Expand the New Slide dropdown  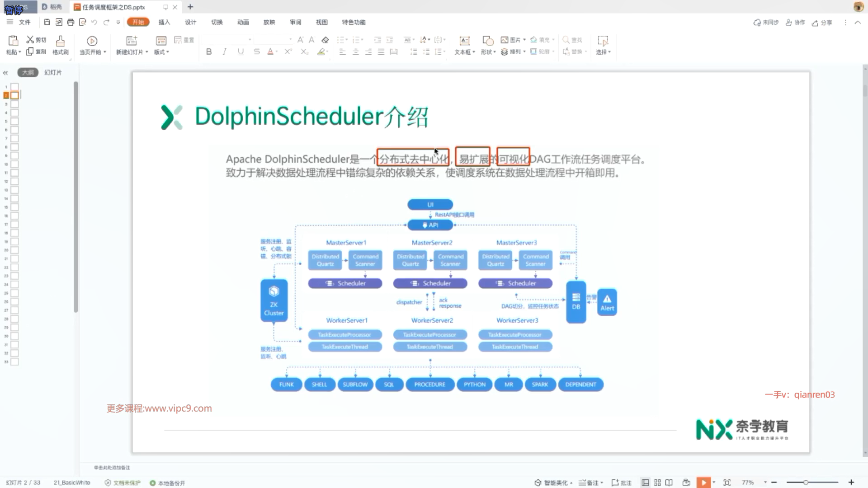pos(147,52)
